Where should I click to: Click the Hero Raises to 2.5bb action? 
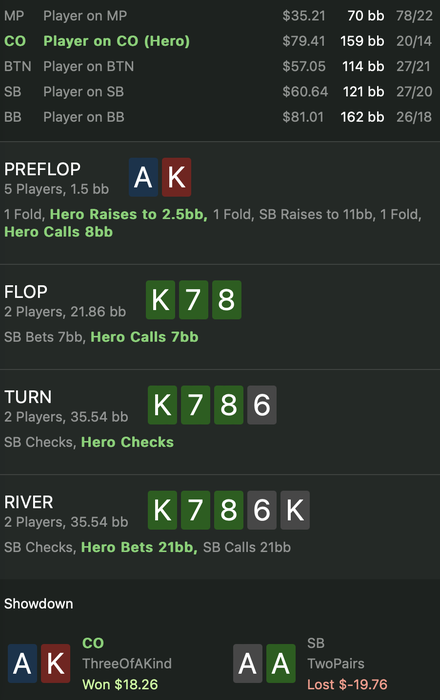tap(129, 214)
